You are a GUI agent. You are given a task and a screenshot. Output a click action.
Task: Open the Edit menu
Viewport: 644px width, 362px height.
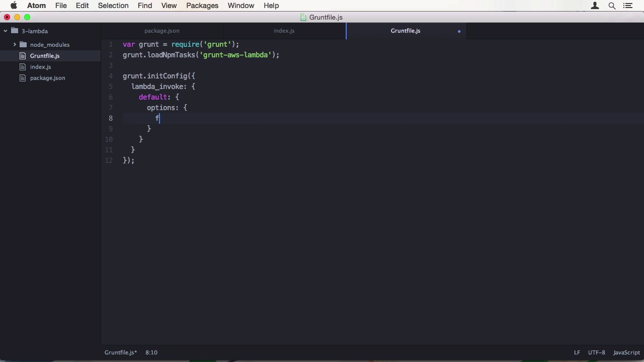(x=83, y=6)
